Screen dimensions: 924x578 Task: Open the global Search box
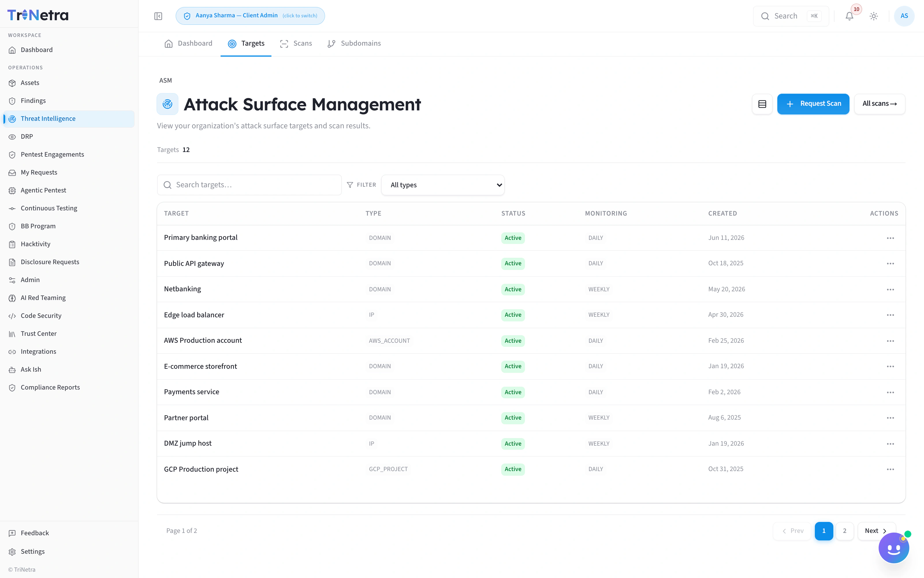[791, 16]
